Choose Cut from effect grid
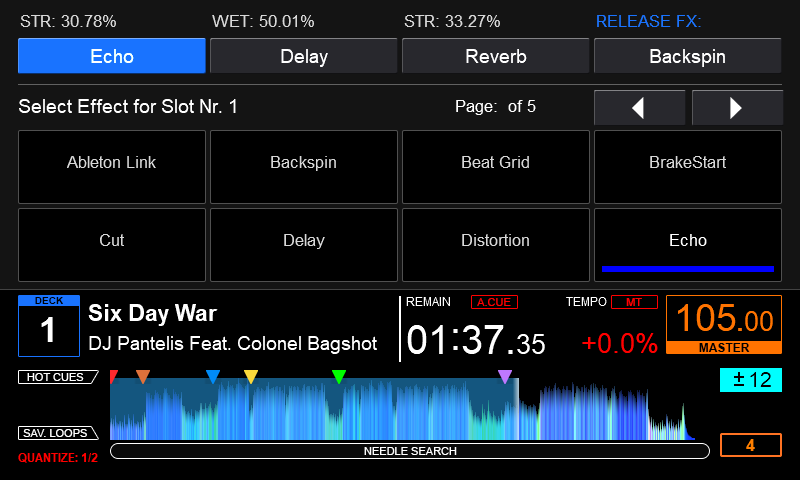The width and height of the screenshot is (800, 480). (x=112, y=245)
